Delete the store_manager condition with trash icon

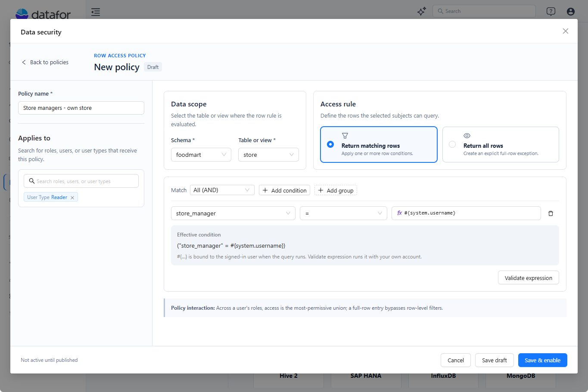pos(551,213)
